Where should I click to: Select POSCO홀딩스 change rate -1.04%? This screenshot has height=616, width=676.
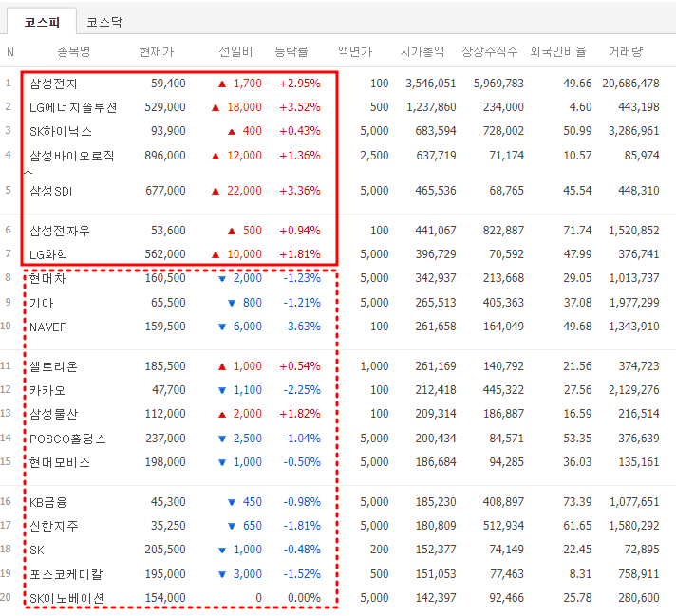pos(302,438)
